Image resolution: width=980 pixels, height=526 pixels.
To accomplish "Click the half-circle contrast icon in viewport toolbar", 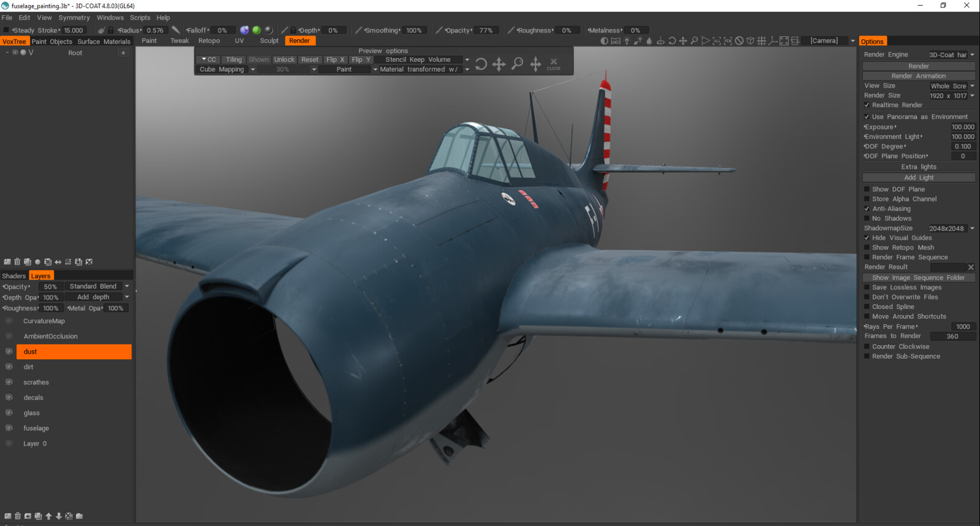I will click(x=604, y=41).
